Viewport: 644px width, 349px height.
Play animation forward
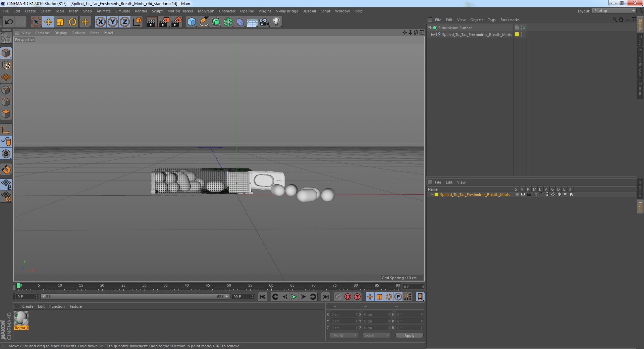[294, 297]
